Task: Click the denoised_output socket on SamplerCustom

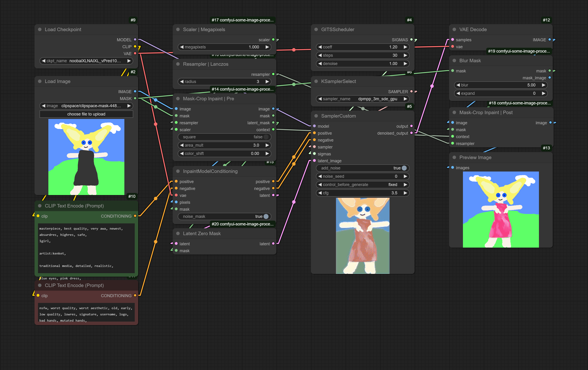Action: (411, 133)
